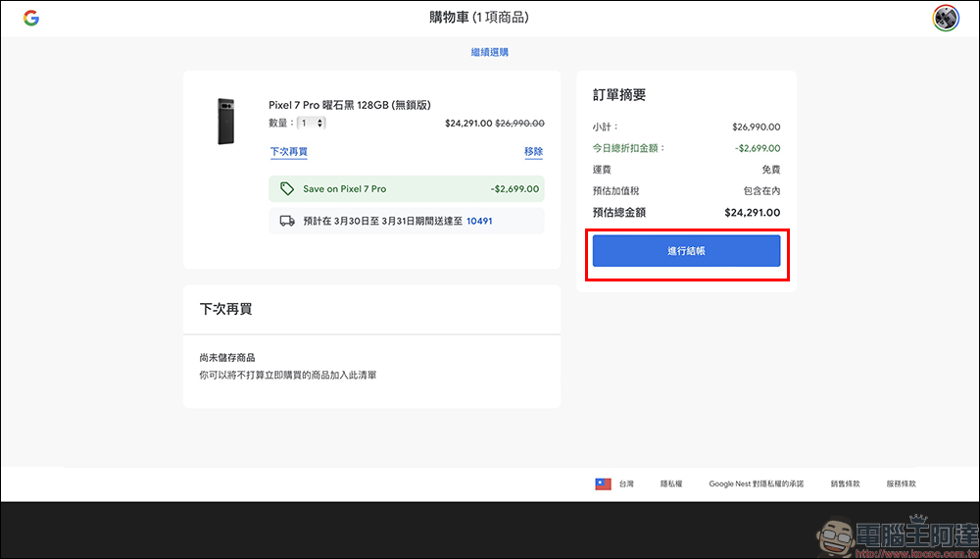Click the 預估總金額 value $24,291.00
Image resolution: width=980 pixels, height=559 pixels.
click(753, 213)
